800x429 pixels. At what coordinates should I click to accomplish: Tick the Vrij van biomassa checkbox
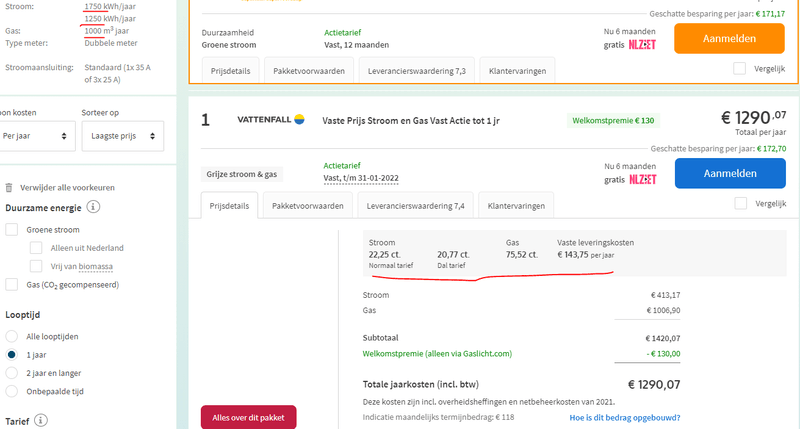[x=36, y=266]
